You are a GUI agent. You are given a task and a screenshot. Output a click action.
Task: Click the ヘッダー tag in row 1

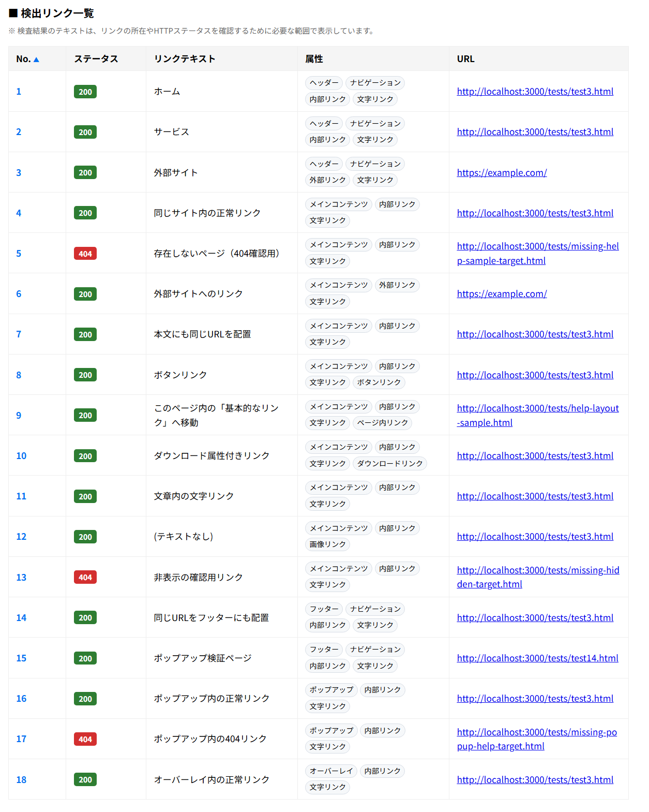[324, 83]
